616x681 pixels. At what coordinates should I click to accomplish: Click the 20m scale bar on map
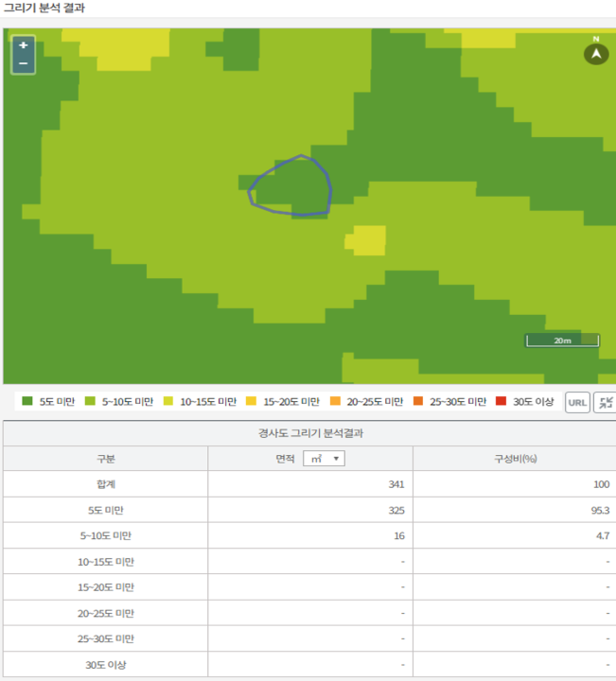coord(563,340)
